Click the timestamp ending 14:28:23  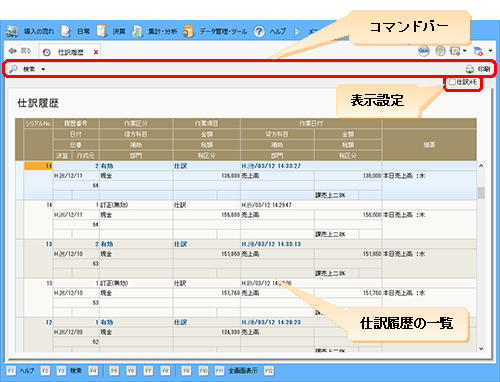pyautogui.click(x=271, y=322)
